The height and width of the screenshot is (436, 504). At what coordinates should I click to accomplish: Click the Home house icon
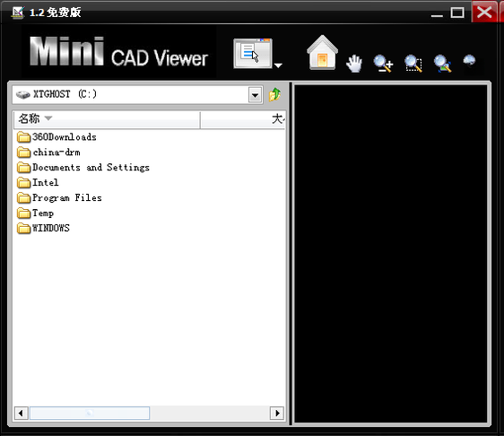(x=322, y=53)
